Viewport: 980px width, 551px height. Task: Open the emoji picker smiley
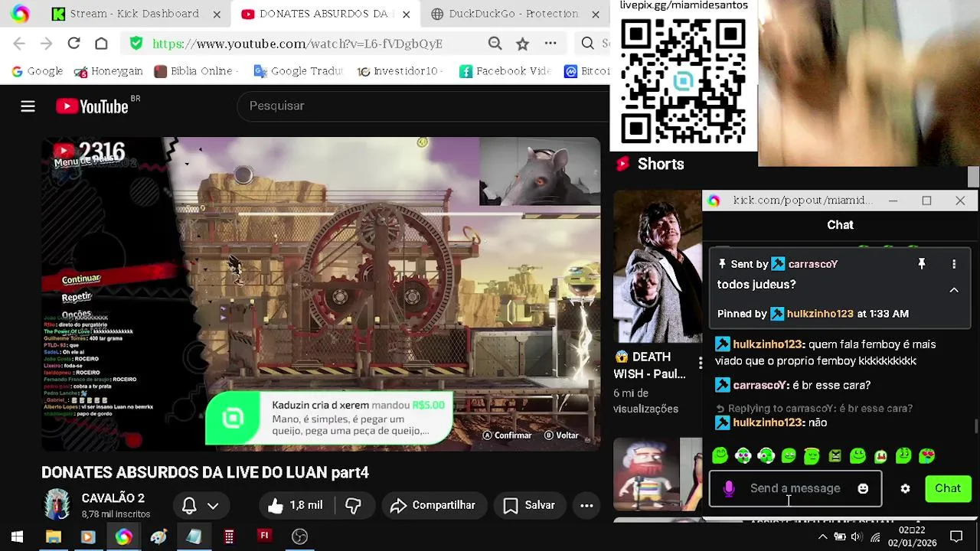click(x=863, y=489)
